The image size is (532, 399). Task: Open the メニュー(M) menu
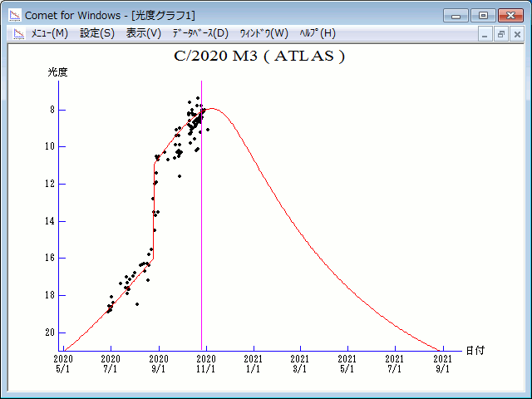49,33
